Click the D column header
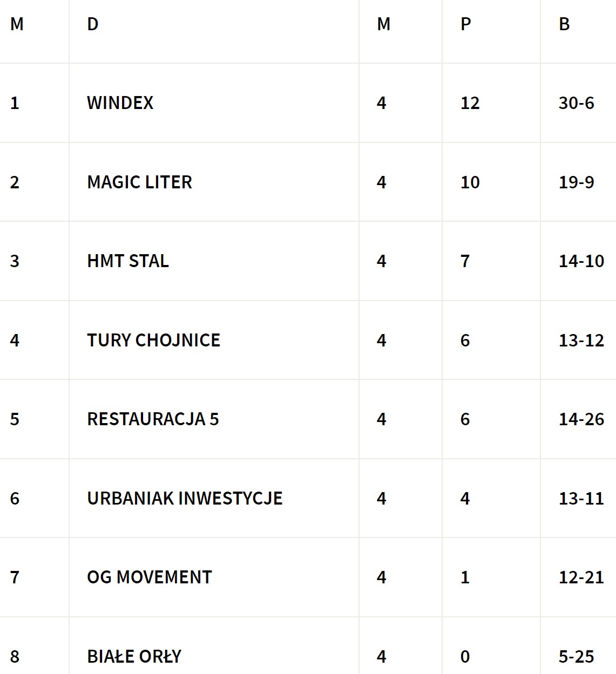This screenshot has height=674, width=616. 93,24
